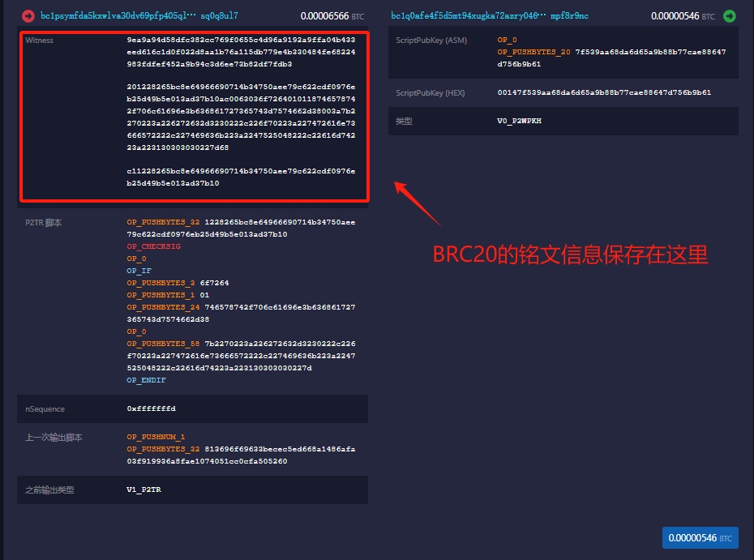Select the V0_P2WPKH type value
The height and width of the screenshot is (560, 754).
520,121
